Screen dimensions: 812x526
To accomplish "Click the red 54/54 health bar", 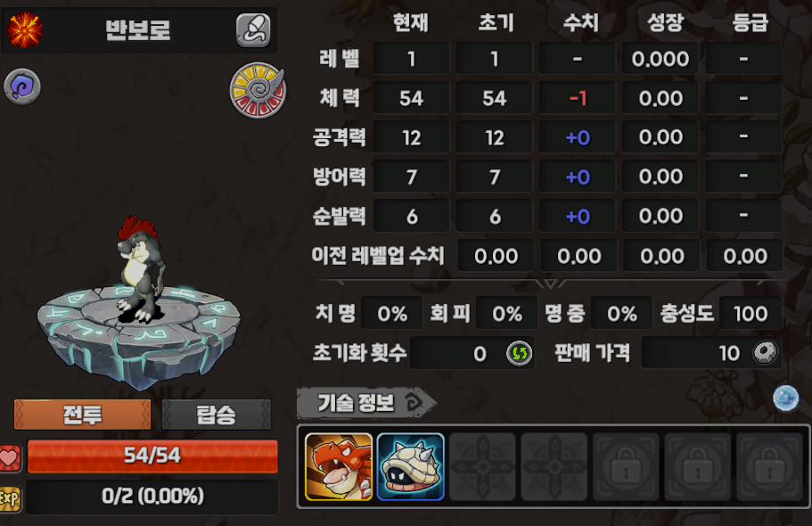I will tap(152, 456).
